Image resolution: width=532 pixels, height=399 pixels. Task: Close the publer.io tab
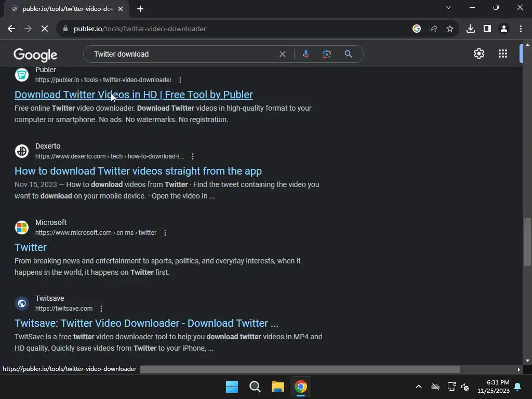[121, 9]
